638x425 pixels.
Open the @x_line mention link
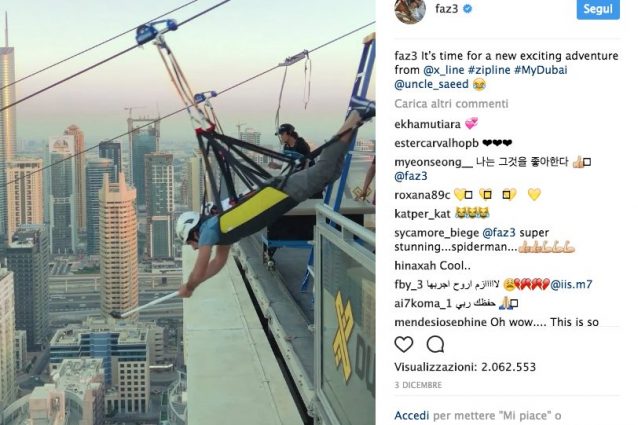(x=444, y=70)
